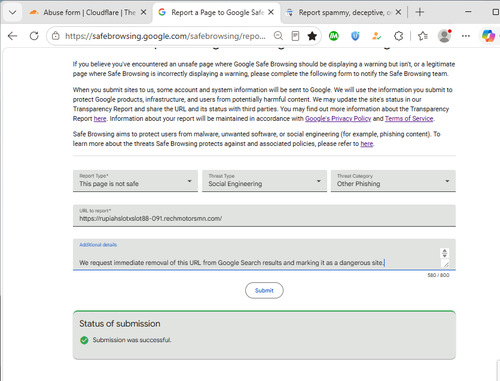This screenshot has height=381, width=500.
Task: Open the Transparency Report 'here' link
Action: click(100, 119)
